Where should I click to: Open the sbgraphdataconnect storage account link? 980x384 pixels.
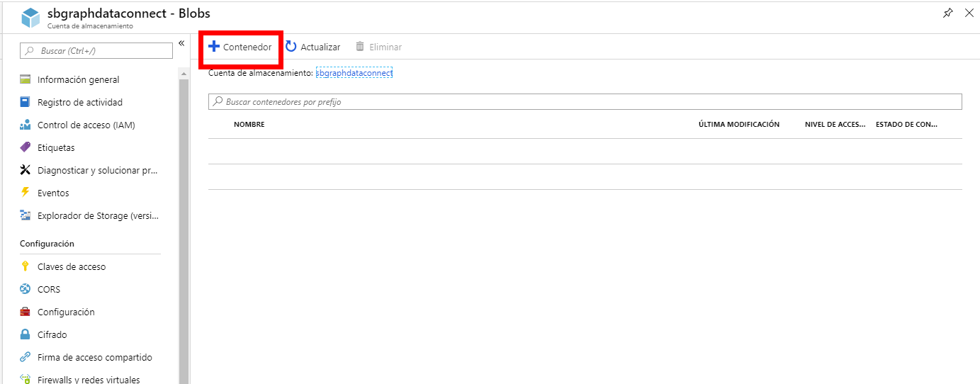[354, 73]
